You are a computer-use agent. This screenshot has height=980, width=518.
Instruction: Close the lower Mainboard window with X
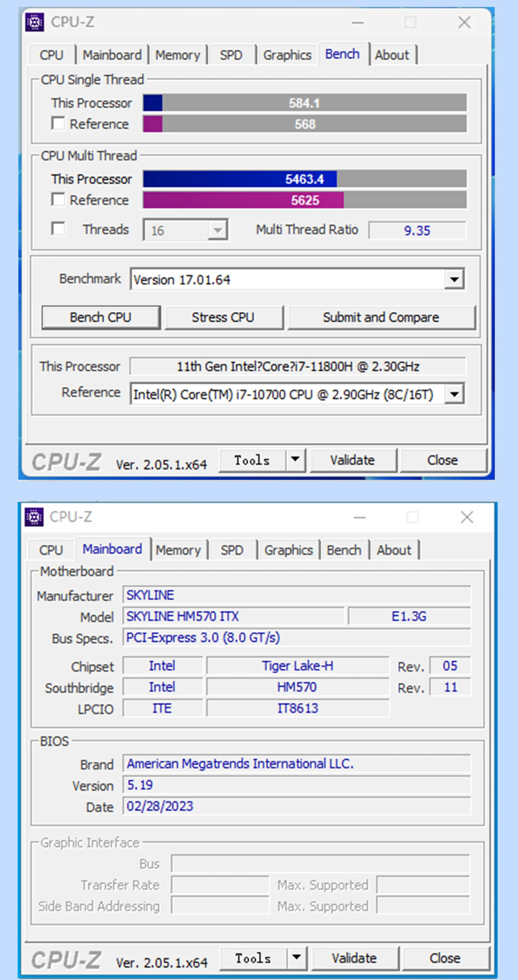[x=467, y=517]
